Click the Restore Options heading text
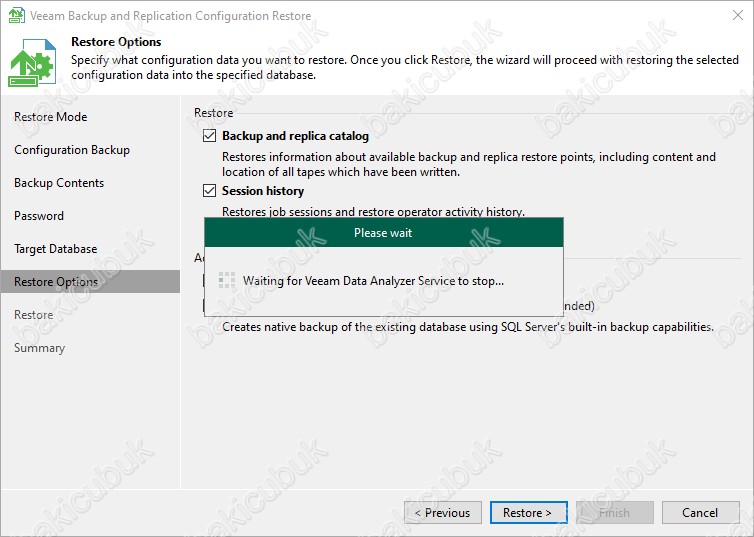Screen dimensions: 754x537 (116, 42)
